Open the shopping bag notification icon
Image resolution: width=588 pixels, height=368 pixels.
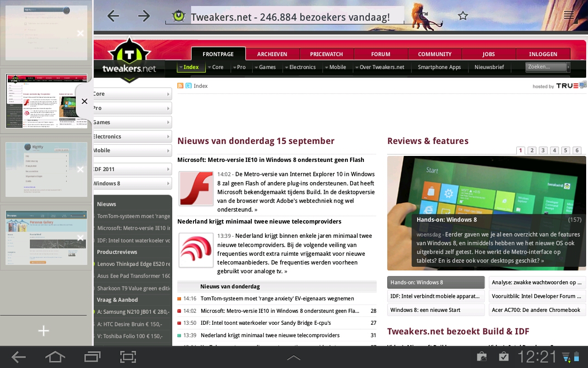tap(482, 356)
